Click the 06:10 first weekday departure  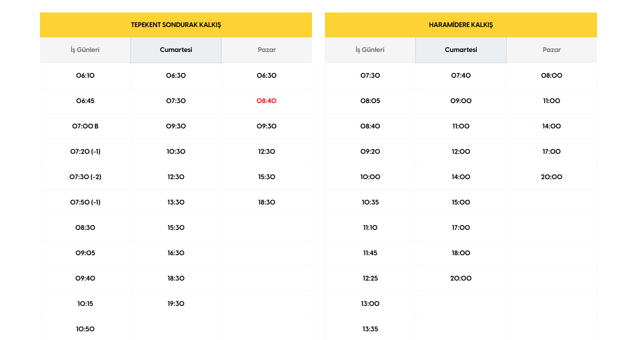(85, 76)
